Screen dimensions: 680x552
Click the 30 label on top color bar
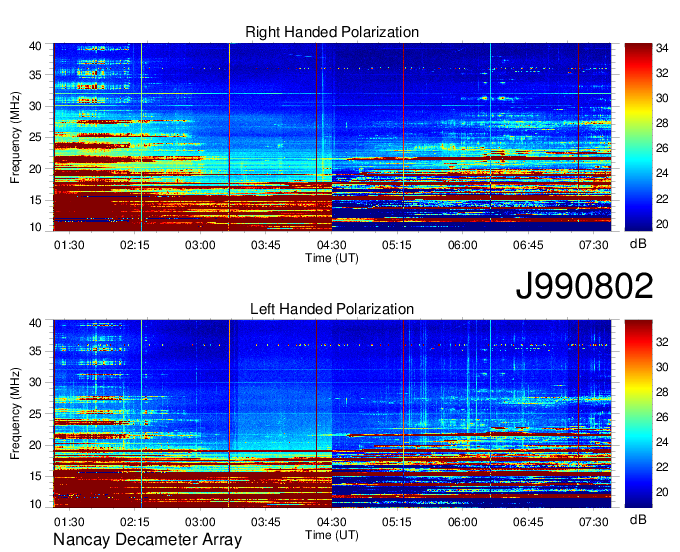click(x=662, y=98)
